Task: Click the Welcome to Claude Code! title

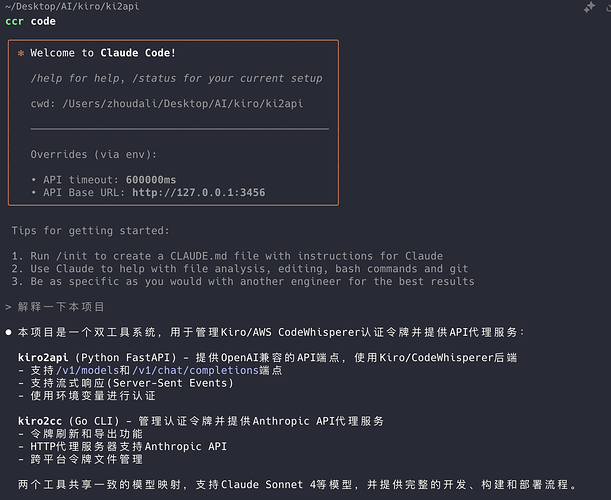Action: [x=103, y=53]
